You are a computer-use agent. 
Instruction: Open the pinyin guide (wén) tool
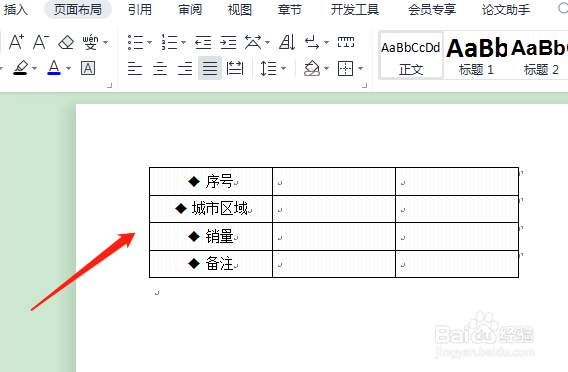pos(90,42)
